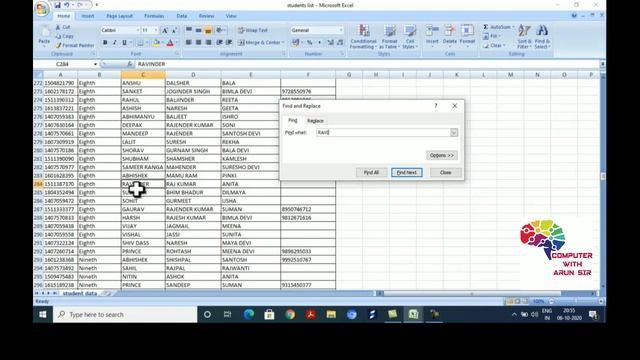This screenshot has width=640, height=360.
Task: Open the Orientation text rotation
Action: 221,30
